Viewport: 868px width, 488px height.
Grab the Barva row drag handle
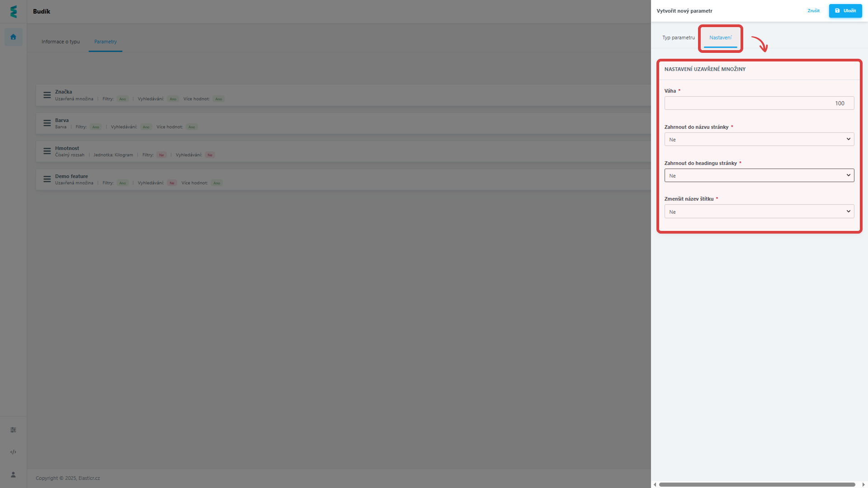(x=47, y=123)
